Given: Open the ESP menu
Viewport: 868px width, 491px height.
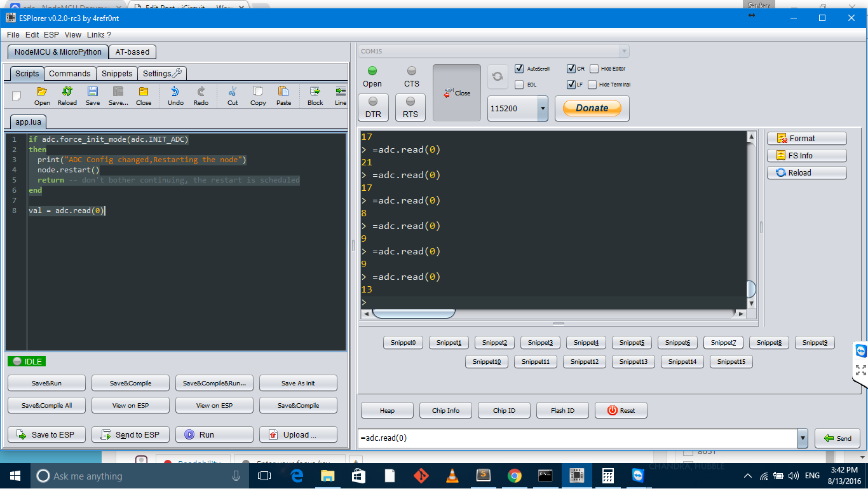Looking at the screenshot, I should pyautogui.click(x=51, y=34).
